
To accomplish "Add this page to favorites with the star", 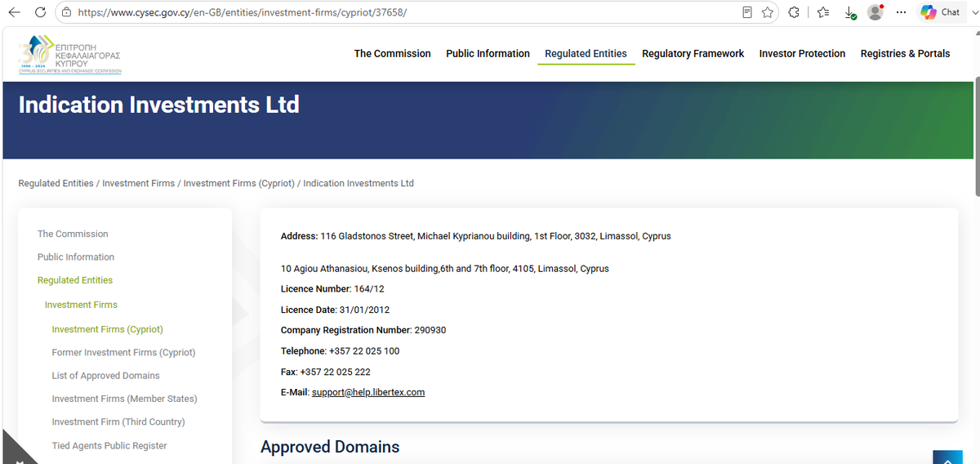I will (768, 12).
